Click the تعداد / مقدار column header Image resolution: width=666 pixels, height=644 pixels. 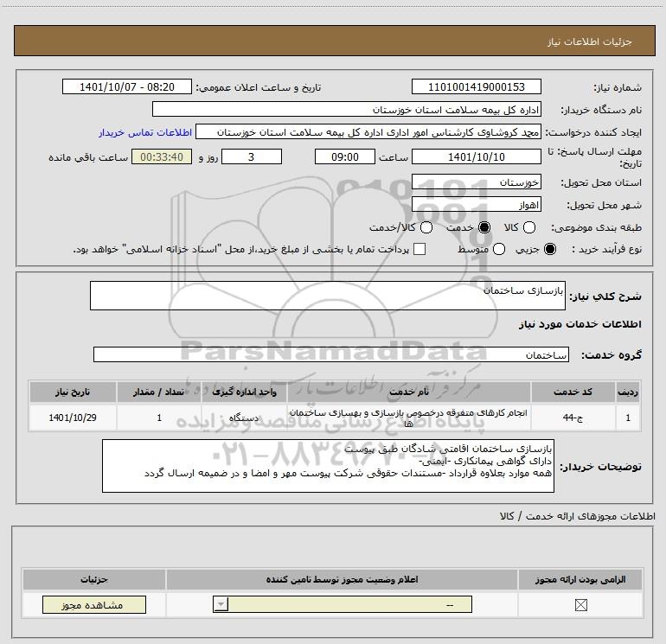coord(159,392)
